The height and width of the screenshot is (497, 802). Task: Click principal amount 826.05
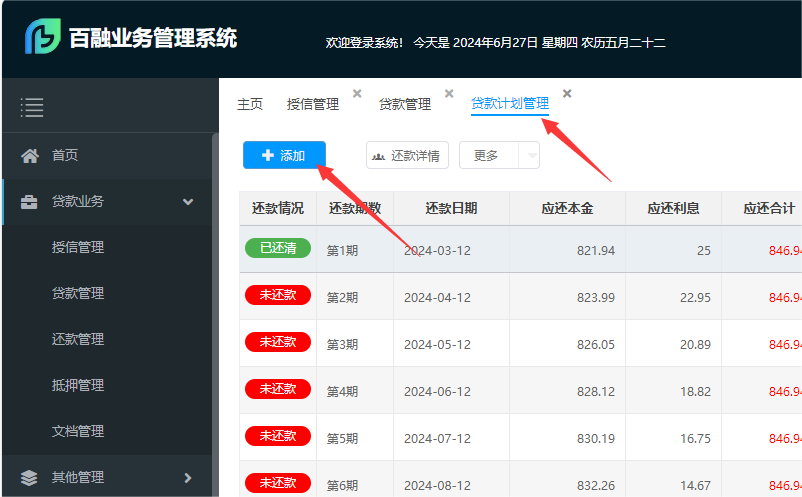[596, 345]
